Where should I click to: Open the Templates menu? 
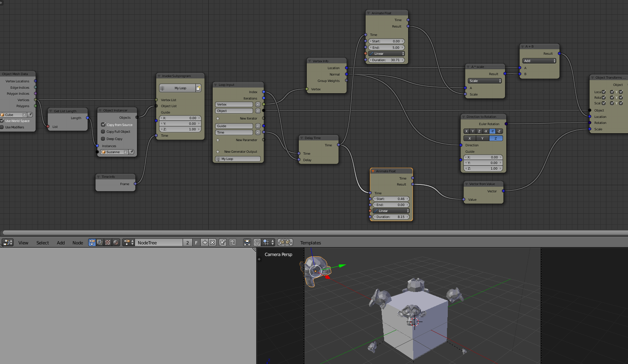310,243
